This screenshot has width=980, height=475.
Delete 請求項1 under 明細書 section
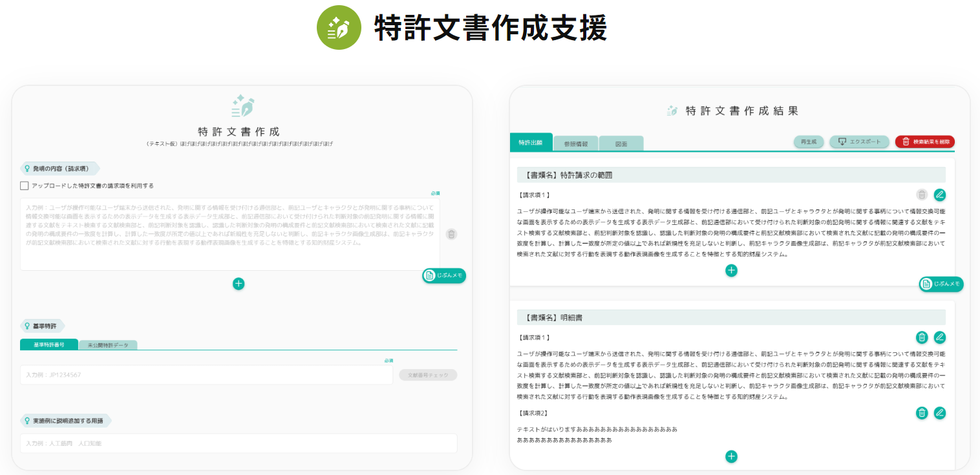(x=922, y=337)
